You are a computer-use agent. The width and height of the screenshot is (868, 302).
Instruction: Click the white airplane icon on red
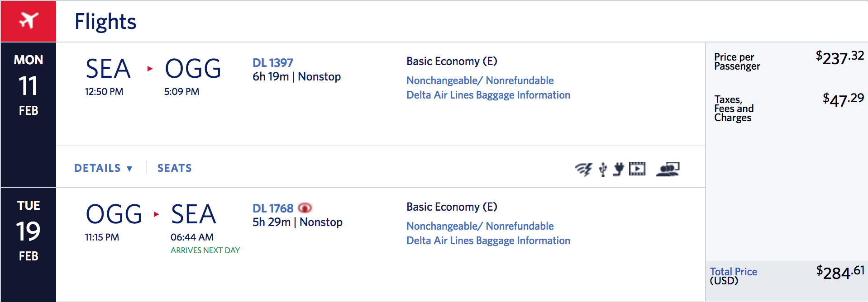(29, 21)
